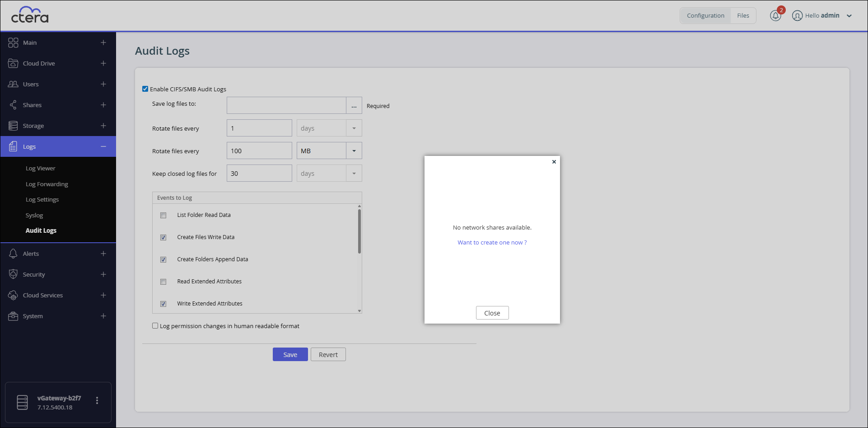This screenshot has width=868, height=428.
Task: Click the Cloud Drive folder icon
Action: point(13,63)
